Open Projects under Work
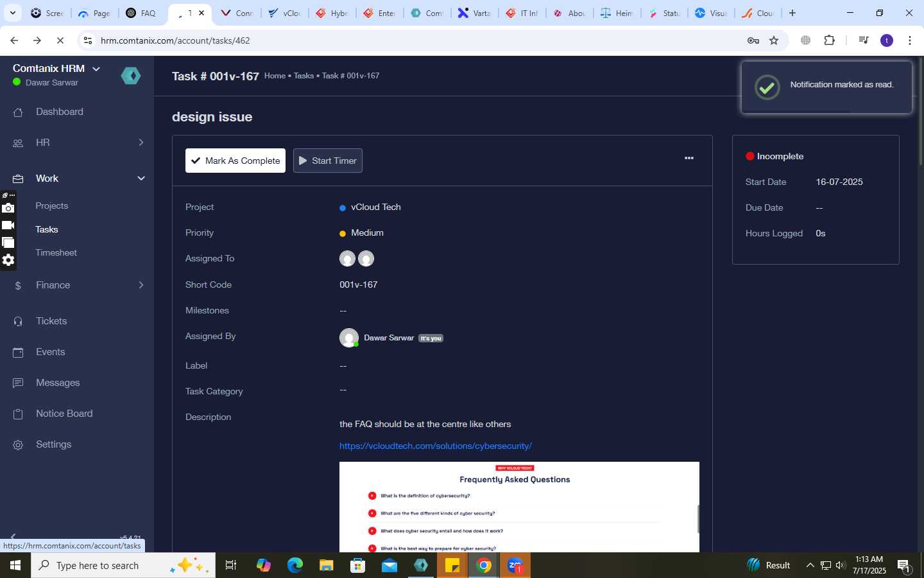 (x=51, y=206)
